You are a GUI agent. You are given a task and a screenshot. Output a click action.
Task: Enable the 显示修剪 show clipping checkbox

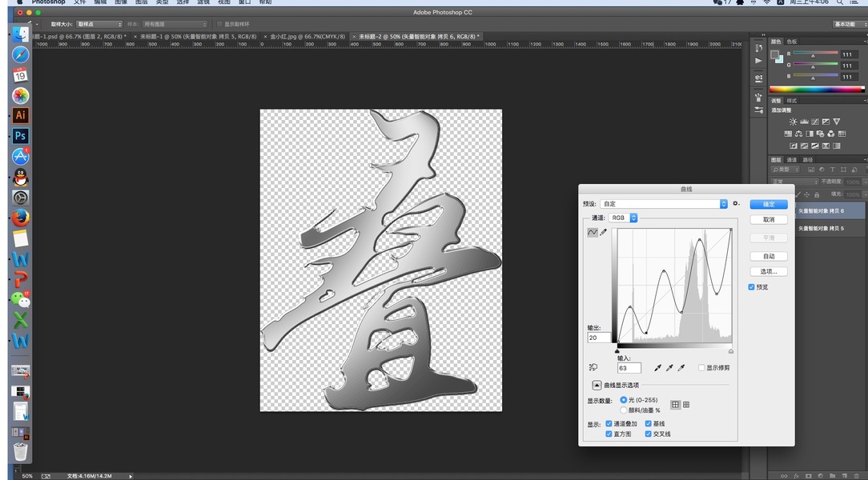[x=701, y=368]
